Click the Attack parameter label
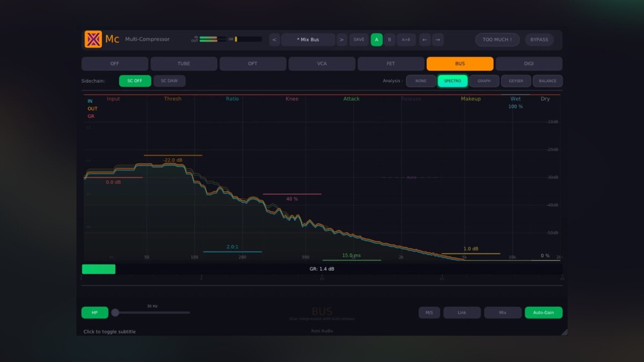Screen dimensions: 644x362 [x=352, y=99]
